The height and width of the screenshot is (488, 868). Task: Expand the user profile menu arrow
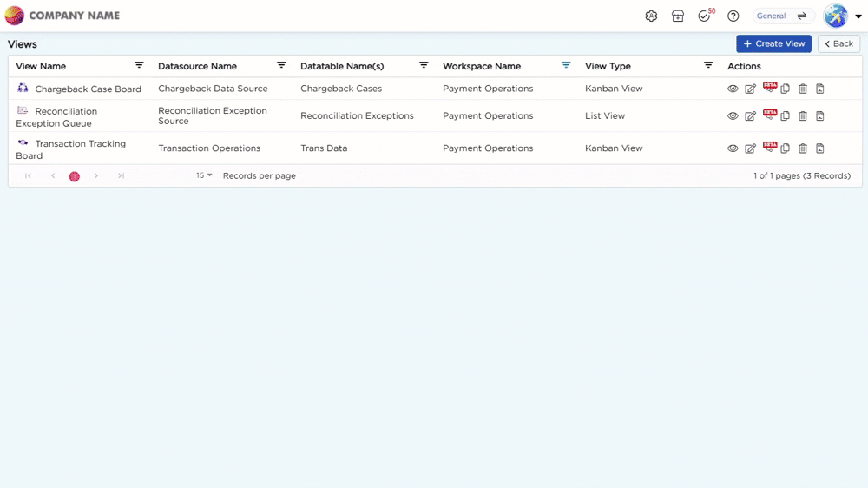[x=858, y=16]
